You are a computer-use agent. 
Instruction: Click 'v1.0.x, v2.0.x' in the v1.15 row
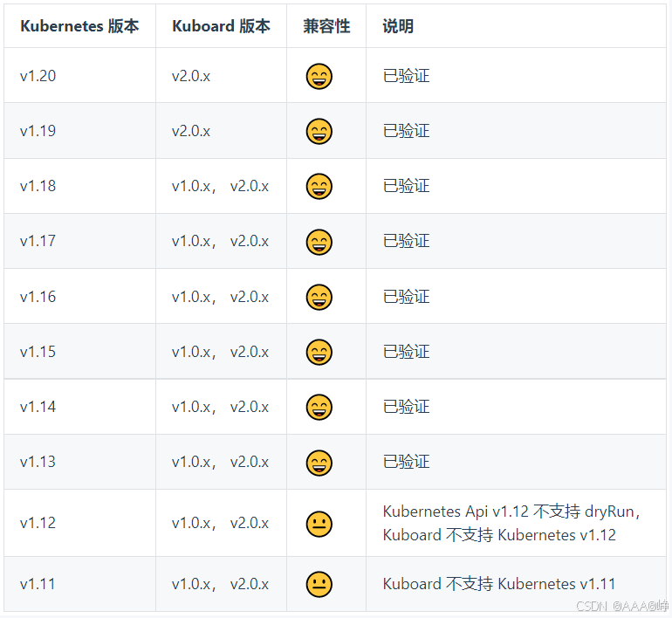(220, 352)
